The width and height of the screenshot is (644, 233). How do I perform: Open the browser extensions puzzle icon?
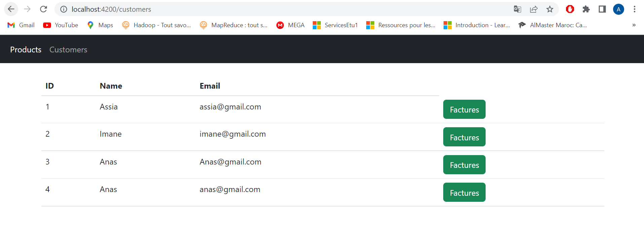pyautogui.click(x=586, y=9)
